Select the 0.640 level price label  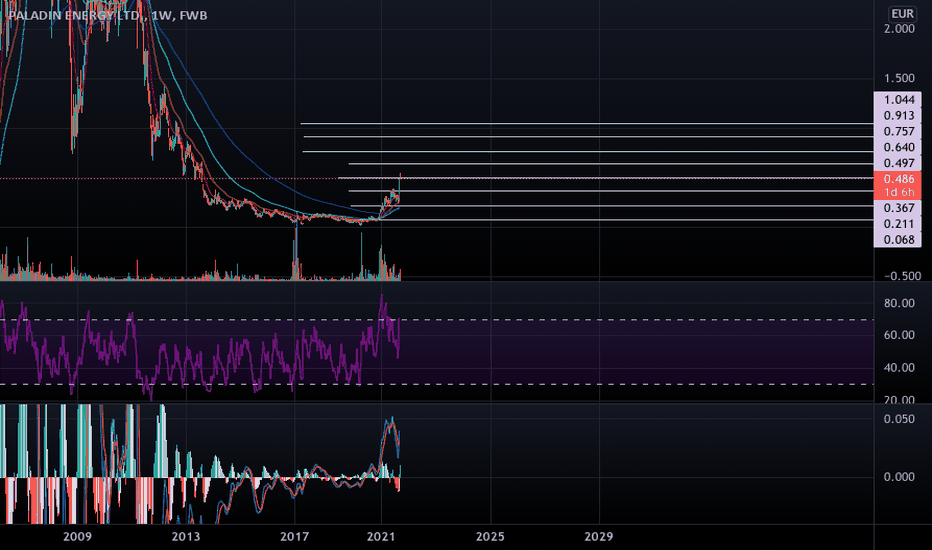pos(898,147)
